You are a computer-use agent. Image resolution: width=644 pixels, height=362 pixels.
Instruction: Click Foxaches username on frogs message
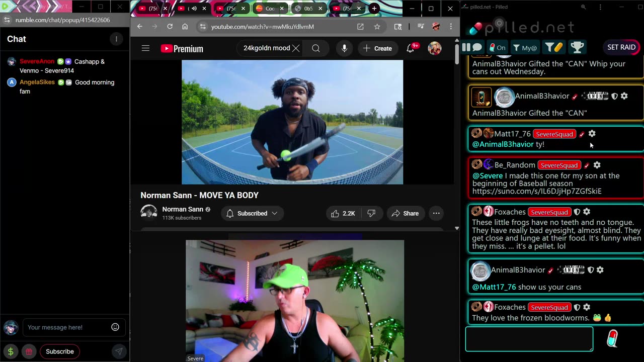[x=510, y=212]
